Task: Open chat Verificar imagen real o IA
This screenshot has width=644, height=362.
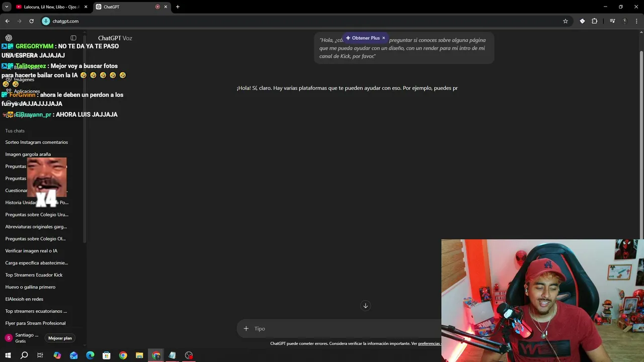Action: pos(31,251)
